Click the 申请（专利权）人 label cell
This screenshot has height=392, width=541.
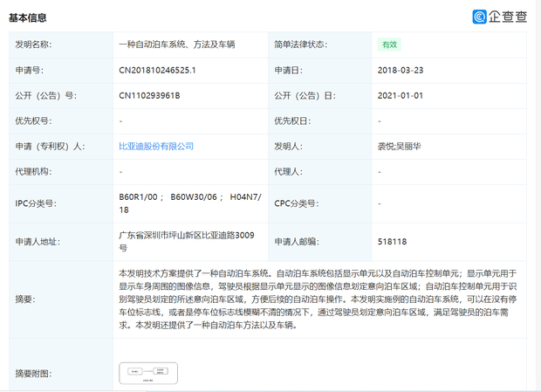[x=49, y=147]
